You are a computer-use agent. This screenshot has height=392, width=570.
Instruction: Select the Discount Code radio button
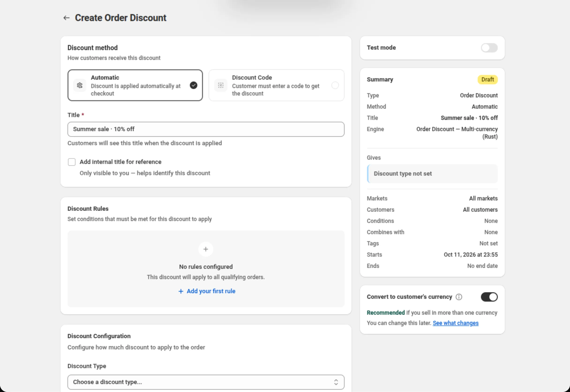tap(335, 85)
